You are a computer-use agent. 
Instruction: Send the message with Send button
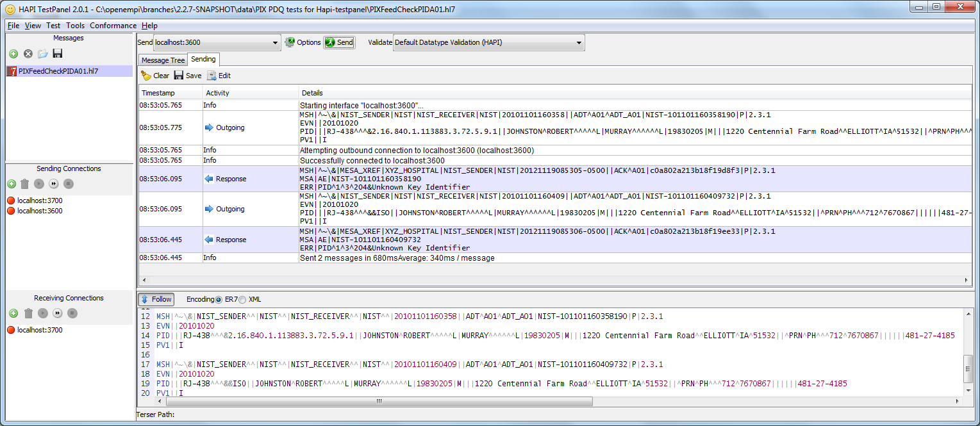coord(339,42)
